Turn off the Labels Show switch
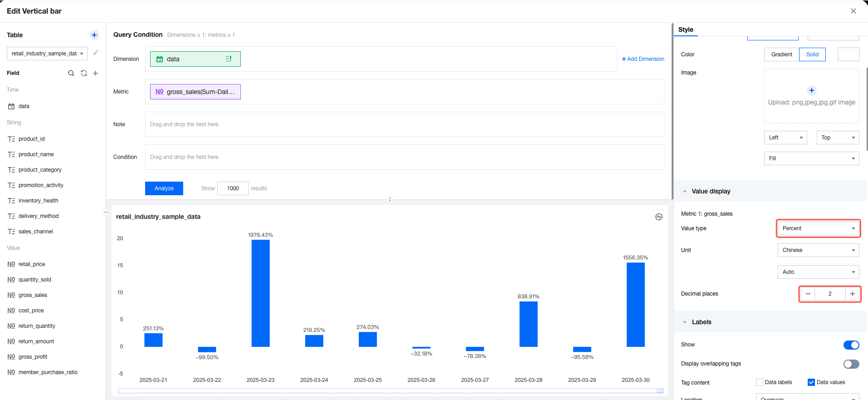The height and width of the screenshot is (400, 868). pos(851,345)
